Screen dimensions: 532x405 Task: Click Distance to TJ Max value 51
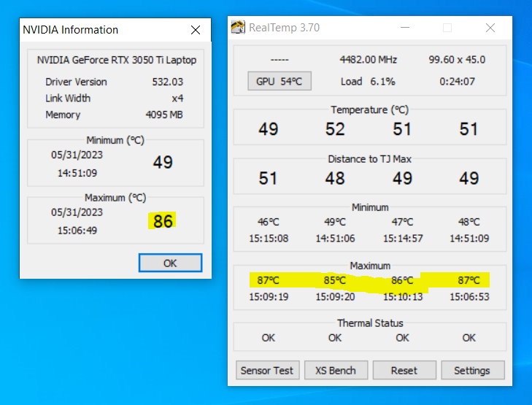coord(268,178)
